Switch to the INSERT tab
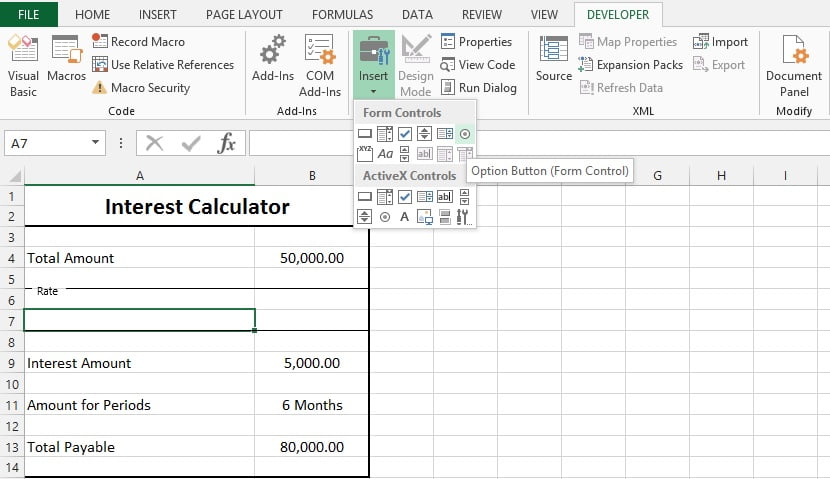 (x=157, y=14)
